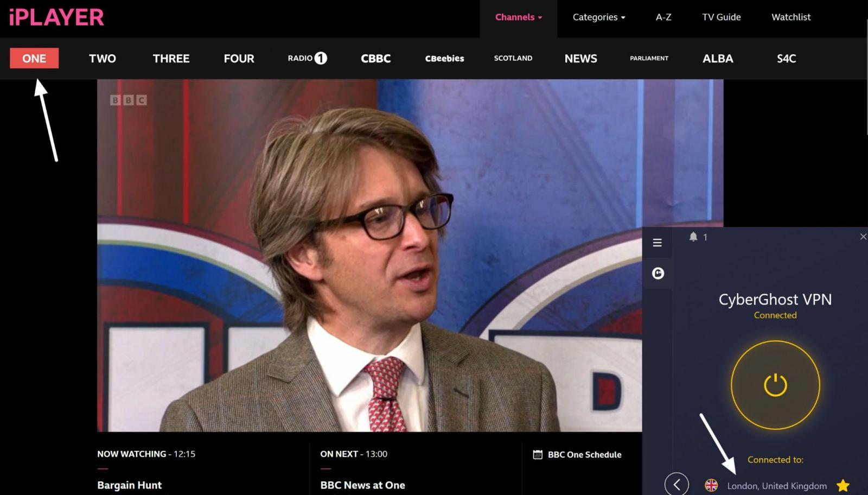Open the BBC One Schedule link
The image size is (868, 495).
[584, 455]
